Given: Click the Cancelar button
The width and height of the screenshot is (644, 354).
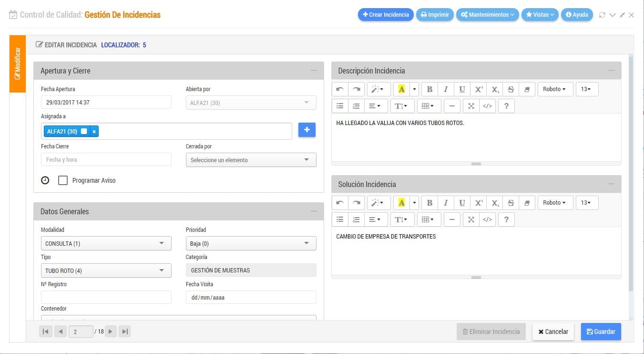Looking at the screenshot, I should [x=553, y=332].
